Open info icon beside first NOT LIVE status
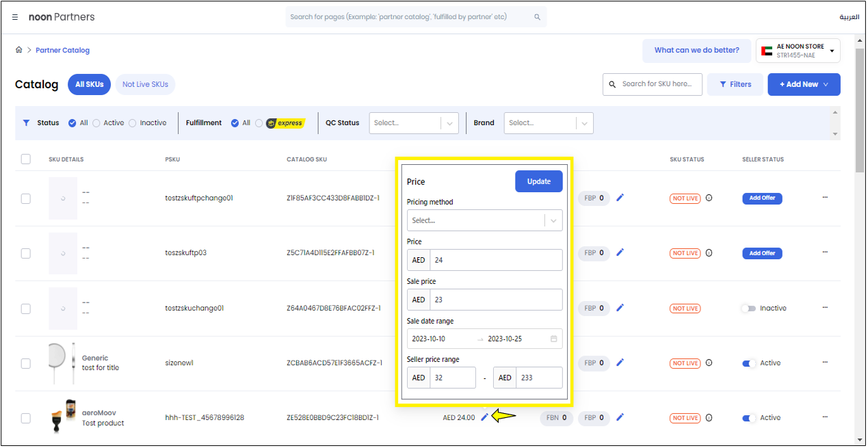 pyautogui.click(x=709, y=198)
